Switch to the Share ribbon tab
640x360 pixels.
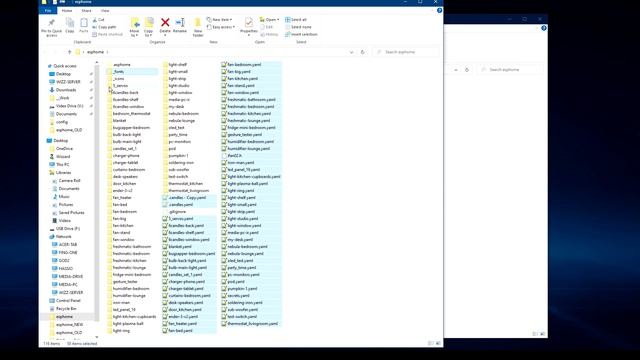(x=87, y=11)
